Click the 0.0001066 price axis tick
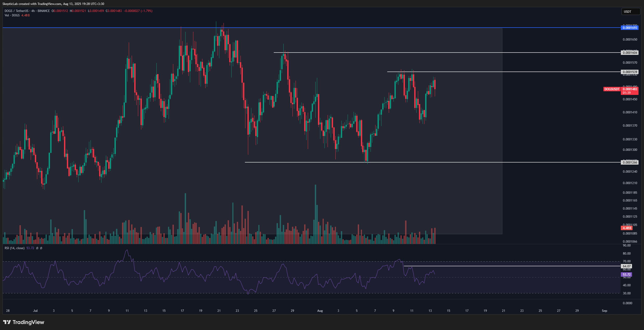 [x=630, y=242]
